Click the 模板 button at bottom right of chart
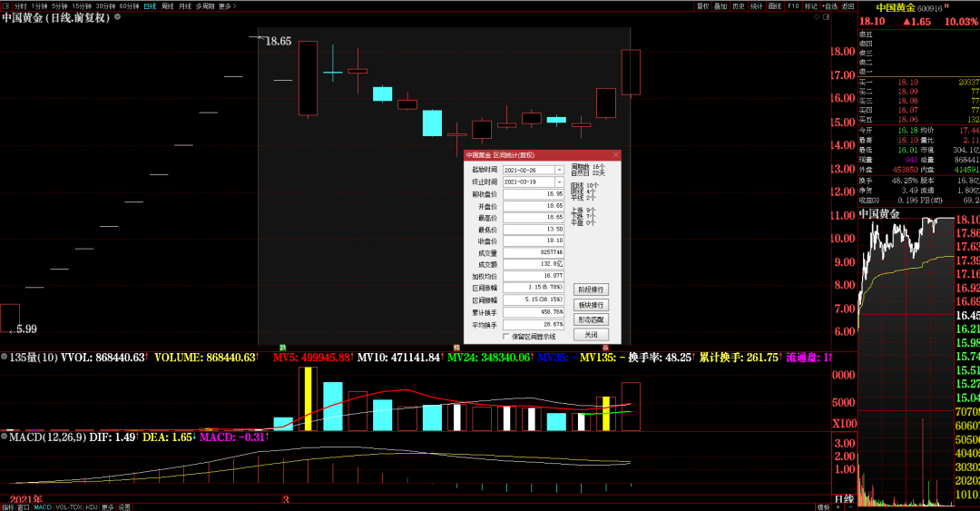 824,507
